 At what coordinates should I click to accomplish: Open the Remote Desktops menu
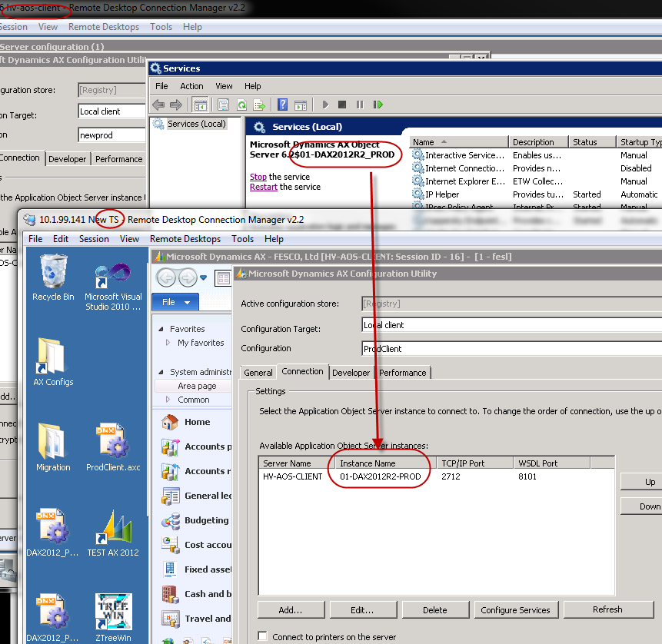pyautogui.click(x=185, y=239)
